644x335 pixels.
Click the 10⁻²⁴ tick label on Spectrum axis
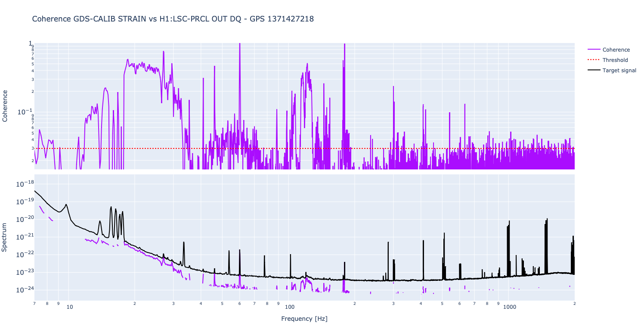(24, 290)
